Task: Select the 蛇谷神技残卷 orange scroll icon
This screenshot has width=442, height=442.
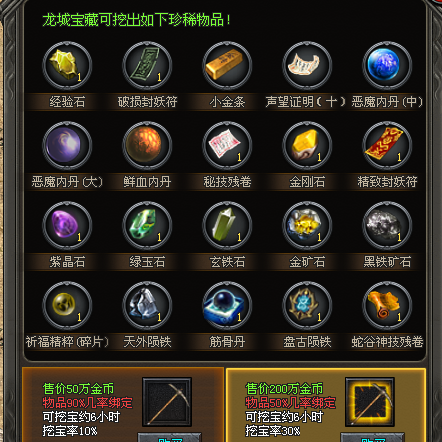Action: [x=387, y=305]
